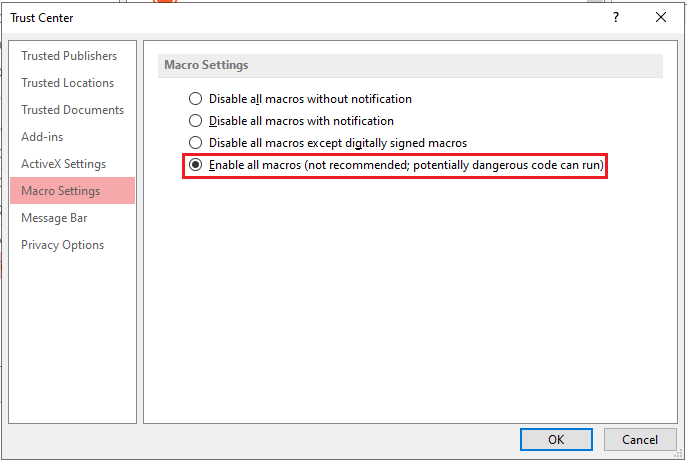This screenshot has width=687, height=461.
Task: Click the Trust Center title bar
Action: (300, 17)
